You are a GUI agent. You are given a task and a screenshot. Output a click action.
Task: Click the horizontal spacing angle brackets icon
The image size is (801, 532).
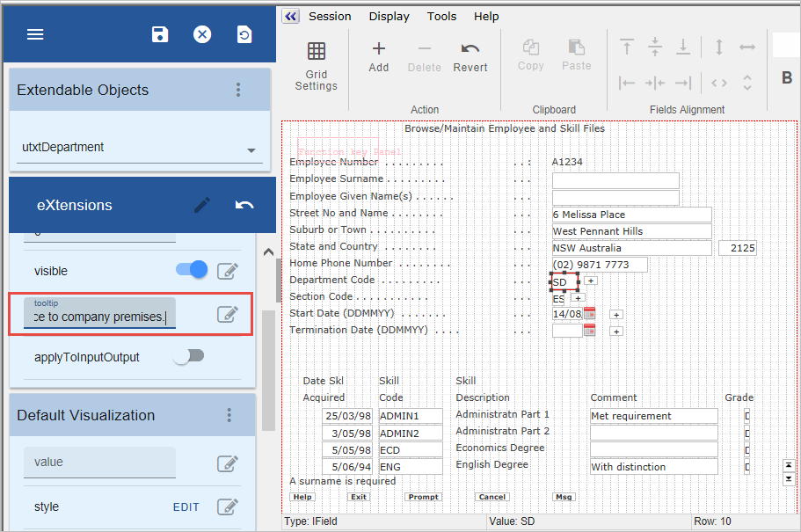(x=719, y=83)
